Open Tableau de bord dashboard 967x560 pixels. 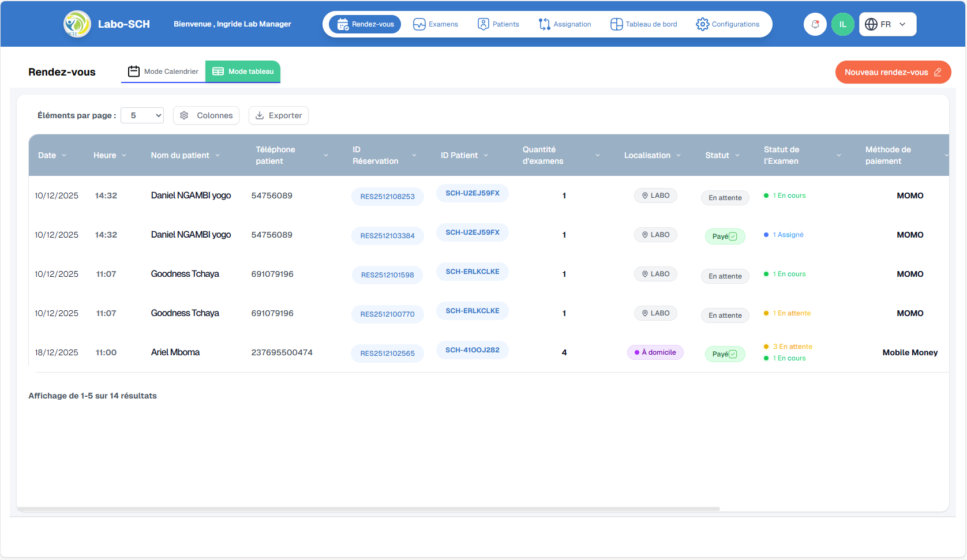(644, 24)
